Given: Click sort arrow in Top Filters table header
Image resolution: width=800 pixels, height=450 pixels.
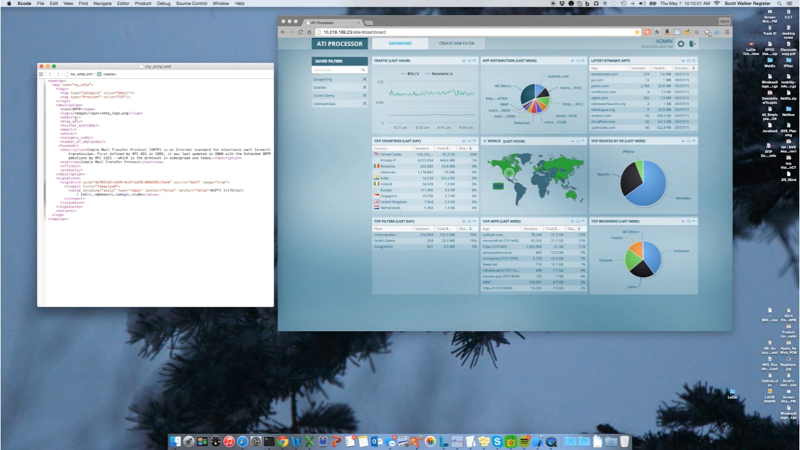Looking at the screenshot, I should point(470,229).
